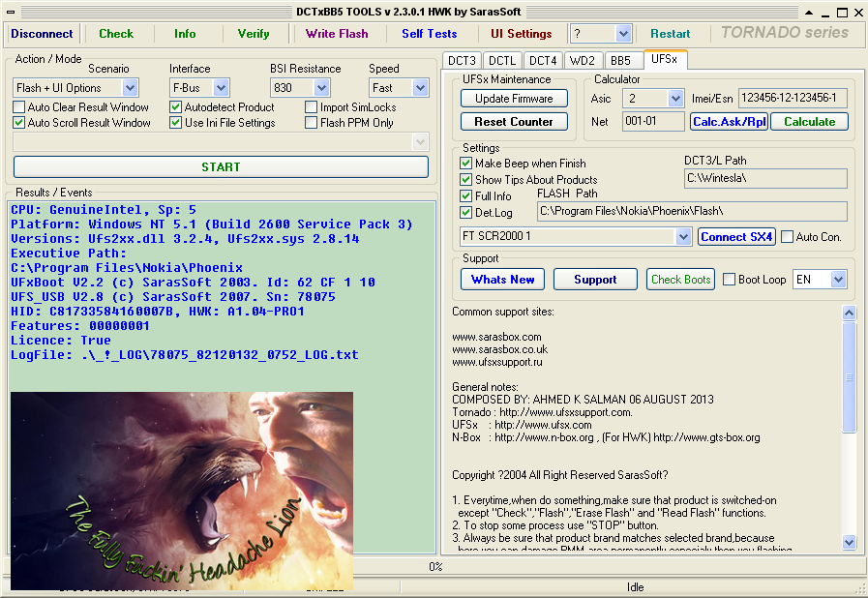Open the Asic dropdown
This screenshot has width=868, height=598.
point(674,99)
